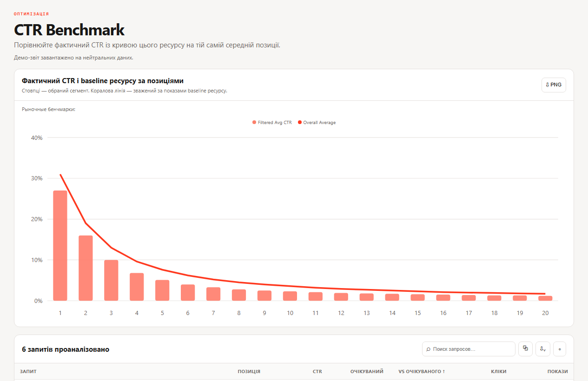Sort by the ПОЗИЦІЯ column header
The width and height of the screenshot is (588, 381).
click(249, 372)
